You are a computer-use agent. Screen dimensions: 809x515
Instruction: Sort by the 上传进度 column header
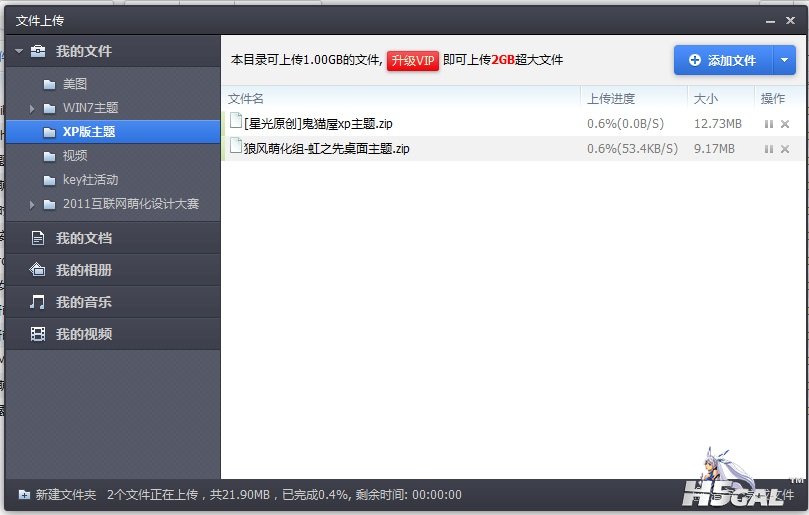(611, 98)
